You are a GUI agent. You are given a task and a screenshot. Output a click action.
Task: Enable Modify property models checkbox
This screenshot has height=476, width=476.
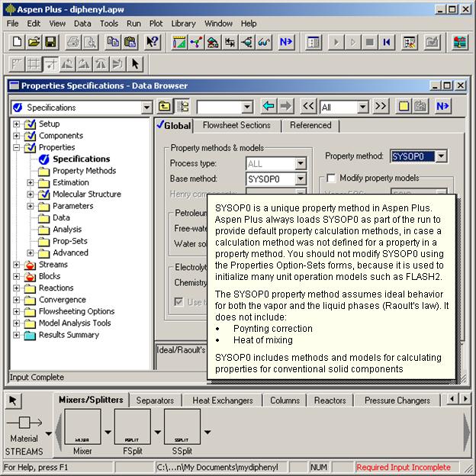tap(331, 178)
